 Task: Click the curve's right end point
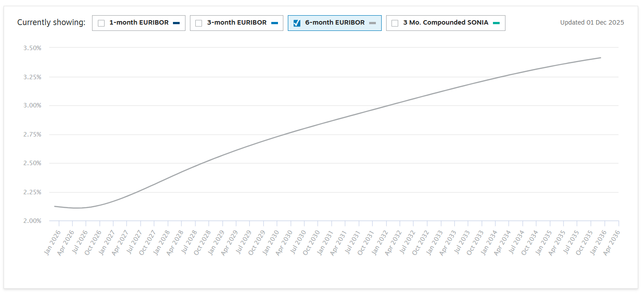pos(601,58)
